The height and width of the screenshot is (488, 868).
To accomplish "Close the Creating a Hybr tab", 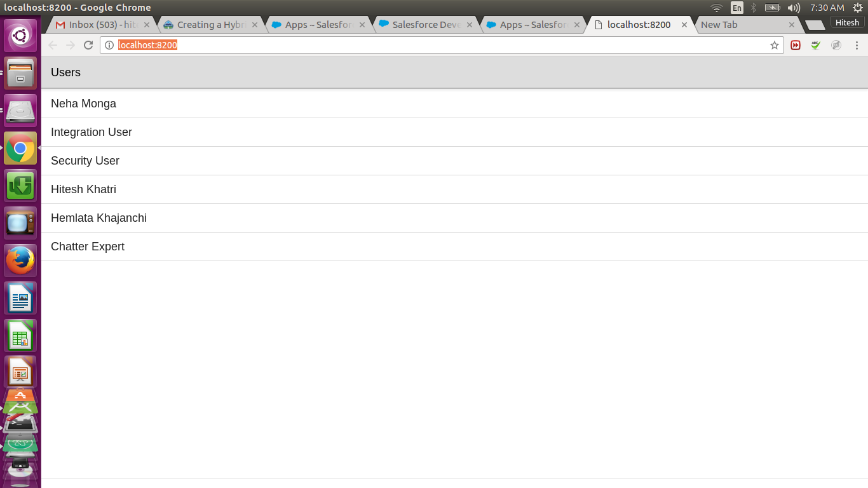I will [255, 25].
